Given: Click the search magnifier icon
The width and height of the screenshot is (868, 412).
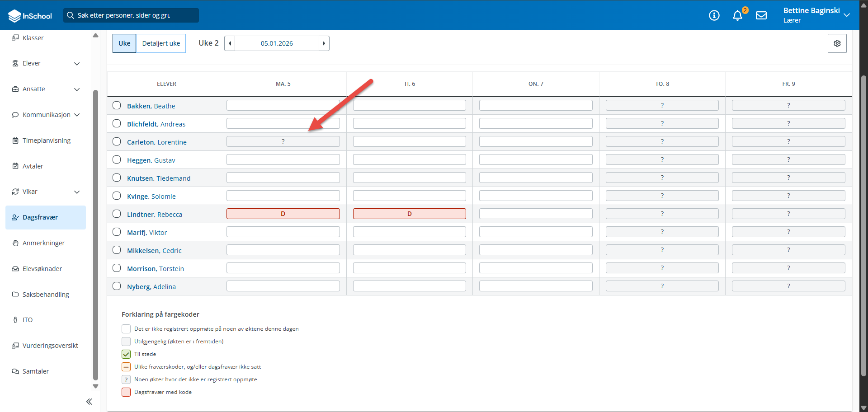Looking at the screenshot, I should (x=70, y=15).
